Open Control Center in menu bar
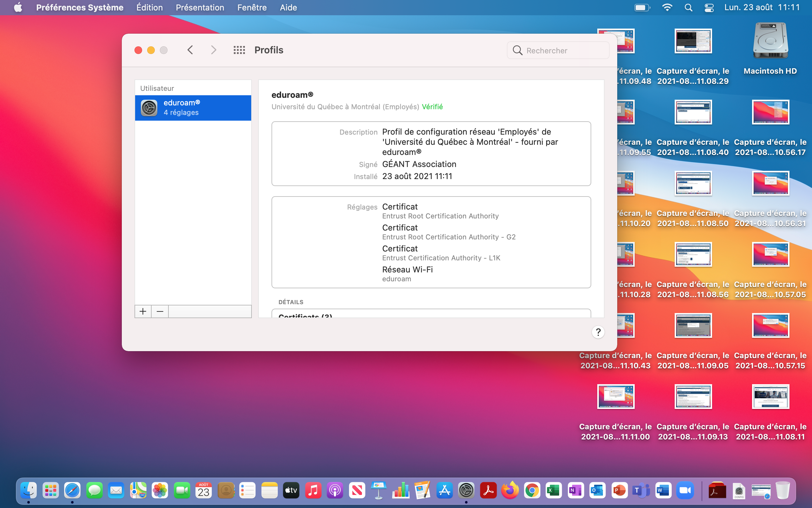The height and width of the screenshot is (508, 812). pos(709,7)
